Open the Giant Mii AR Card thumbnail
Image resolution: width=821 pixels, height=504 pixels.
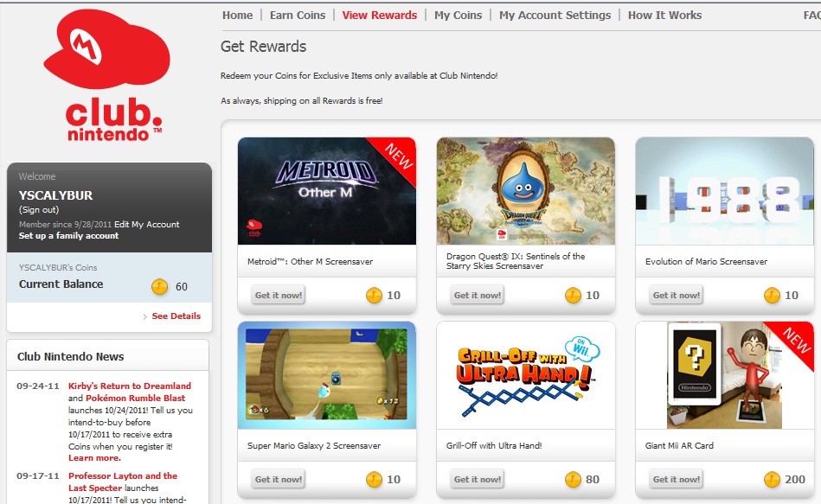click(x=725, y=375)
